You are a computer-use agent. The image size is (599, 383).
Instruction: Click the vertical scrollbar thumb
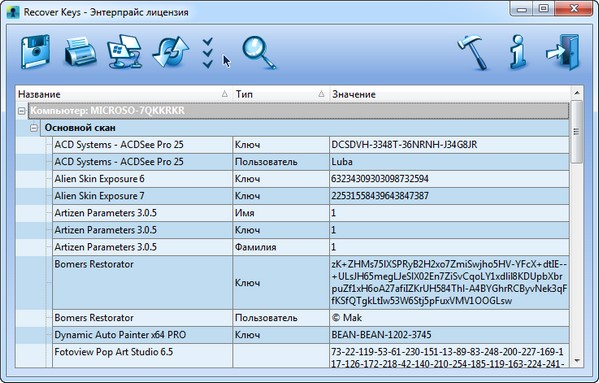click(577, 132)
